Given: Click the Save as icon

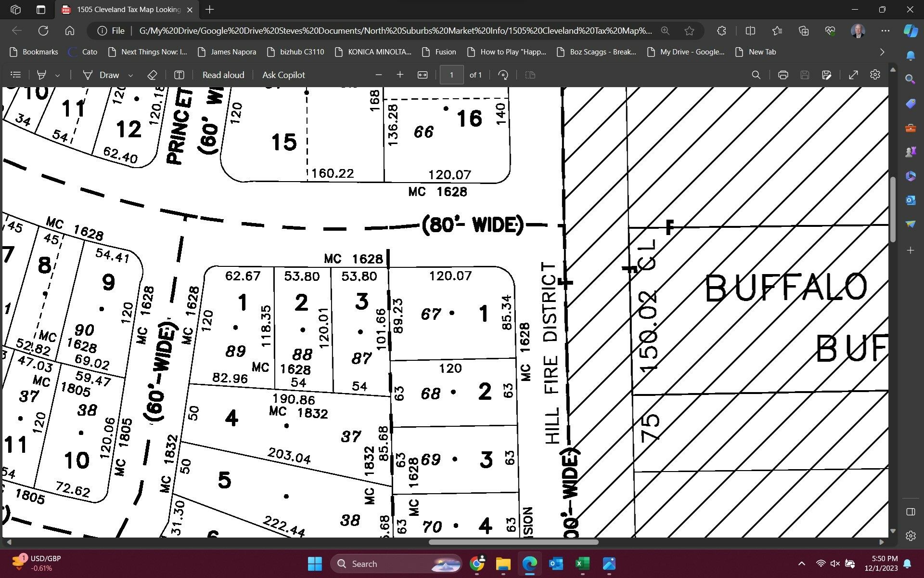Looking at the screenshot, I should pos(827,75).
